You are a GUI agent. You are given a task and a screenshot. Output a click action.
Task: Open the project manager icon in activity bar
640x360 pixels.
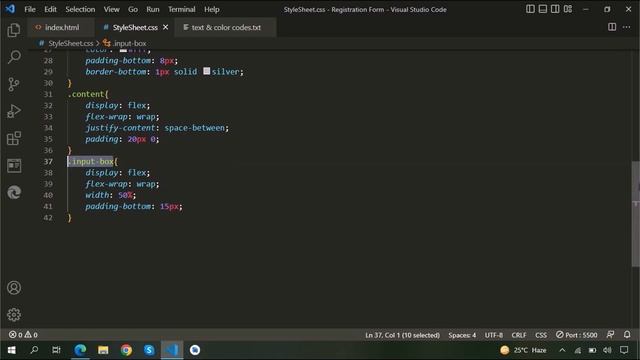pos(14,165)
